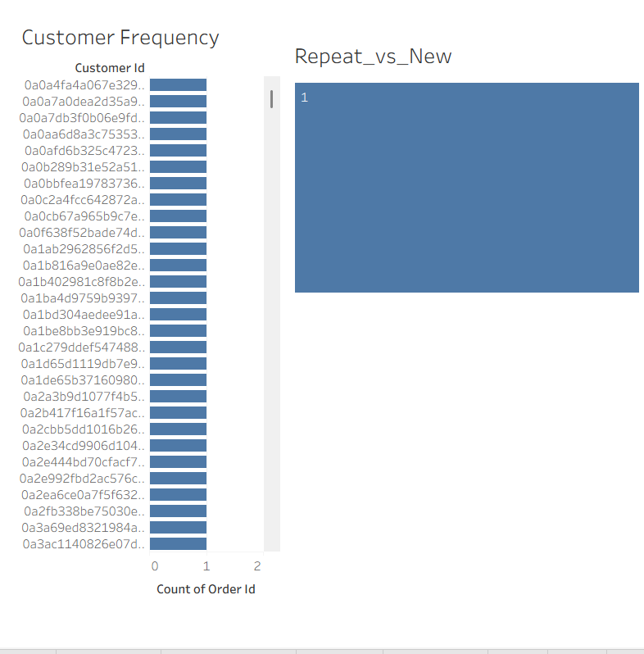Screen dimensions: 644x654
Task: Click the bar for customer 0a1de65b37160980..
Action: point(178,380)
